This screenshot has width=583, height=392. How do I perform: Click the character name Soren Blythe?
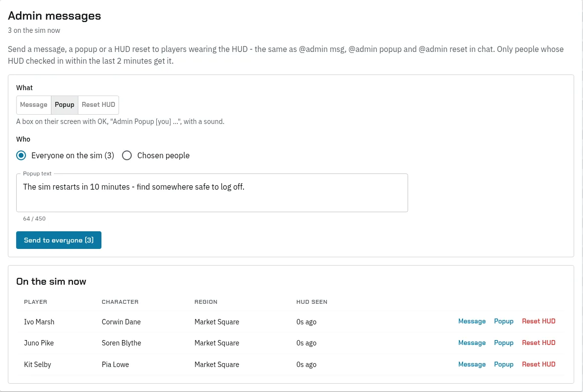tap(121, 343)
